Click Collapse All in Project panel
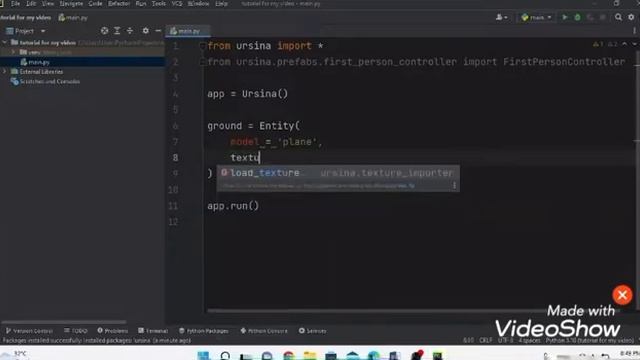Image resolution: width=640 pixels, height=360 pixels. pyautogui.click(x=130, y=31)
